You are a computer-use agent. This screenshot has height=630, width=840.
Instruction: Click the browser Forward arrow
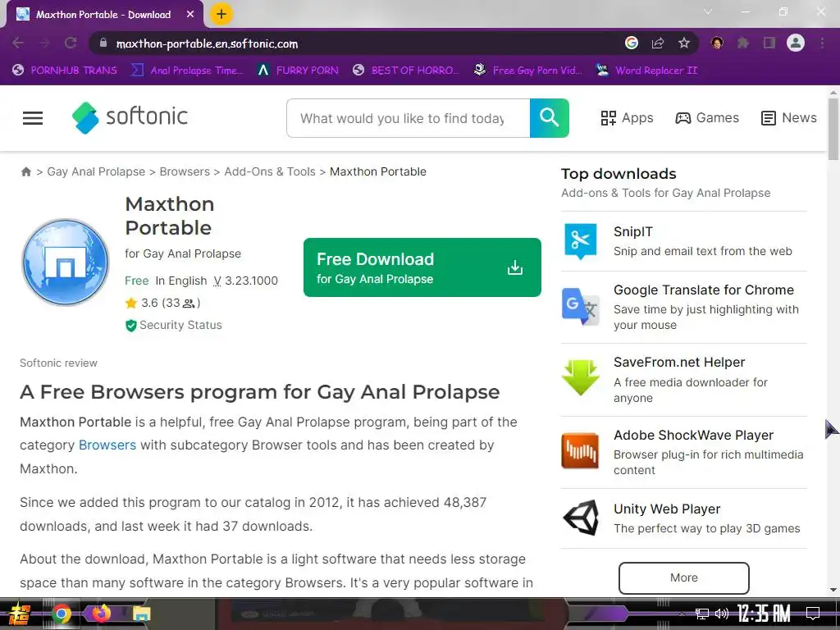[44, 43]
